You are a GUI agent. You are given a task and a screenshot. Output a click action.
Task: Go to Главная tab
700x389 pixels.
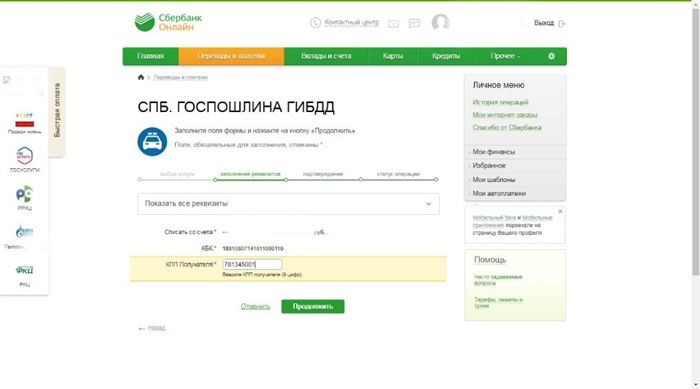[150, 56]
